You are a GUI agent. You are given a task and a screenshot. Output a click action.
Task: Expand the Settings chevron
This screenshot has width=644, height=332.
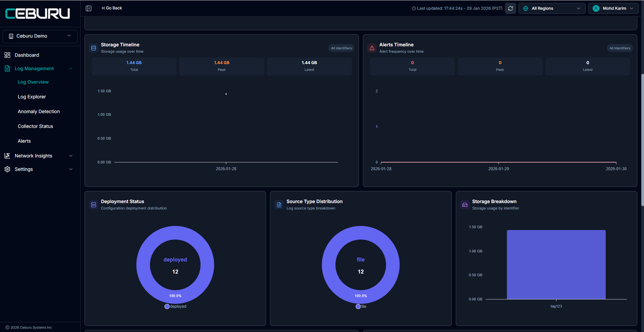[x=71, y=169]
